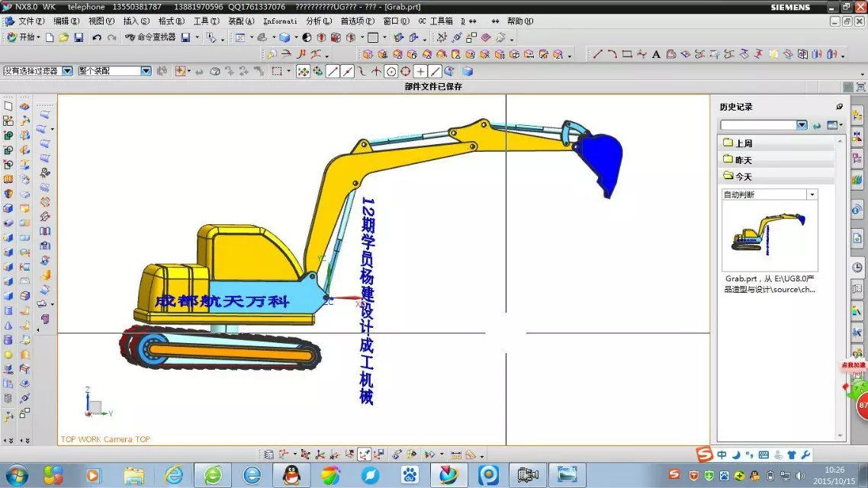Click the half-black circle face analysis icon
Viewport: 868px width, 488px height.
click(x=307, y=37)
